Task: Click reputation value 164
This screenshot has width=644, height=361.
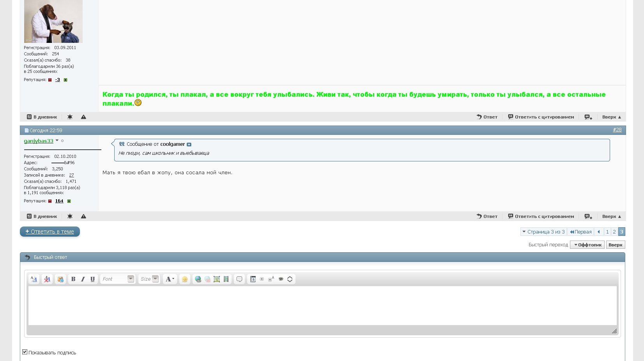Action: [x=59, y=201]
